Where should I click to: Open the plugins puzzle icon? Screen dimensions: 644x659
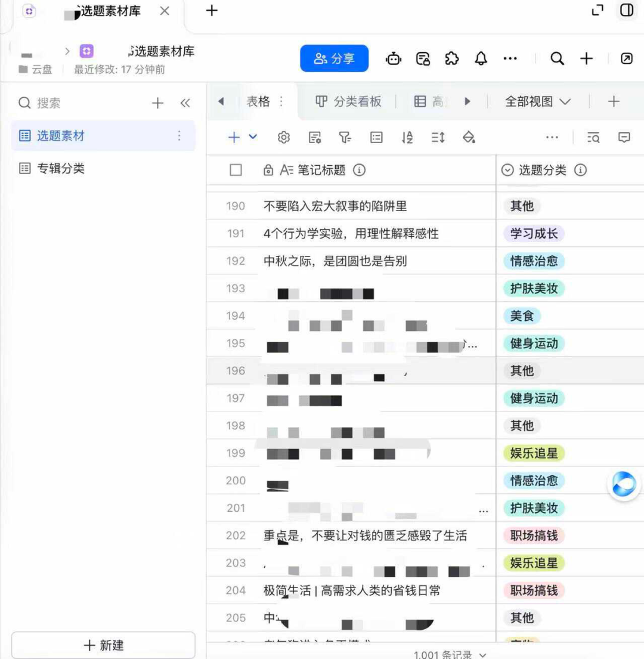point(451,58)
